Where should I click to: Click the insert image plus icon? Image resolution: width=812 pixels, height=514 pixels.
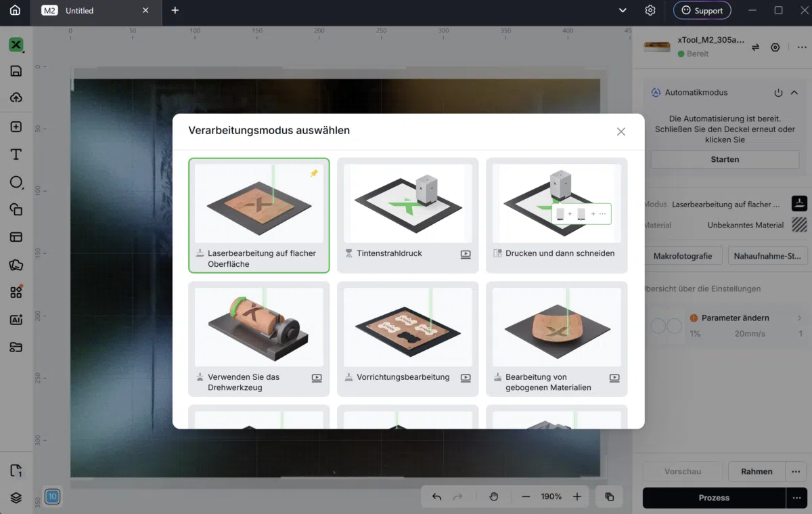tap(16, 127)
